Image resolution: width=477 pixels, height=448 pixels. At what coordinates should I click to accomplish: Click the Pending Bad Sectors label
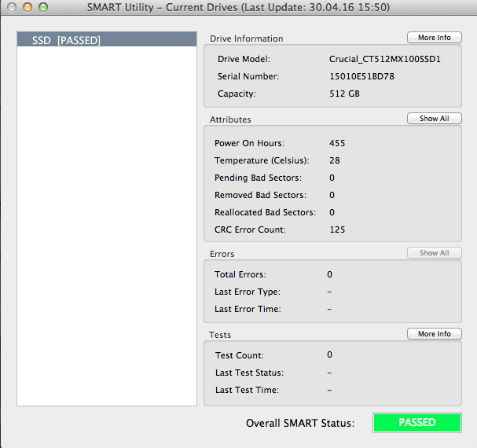tap(258, 178)
